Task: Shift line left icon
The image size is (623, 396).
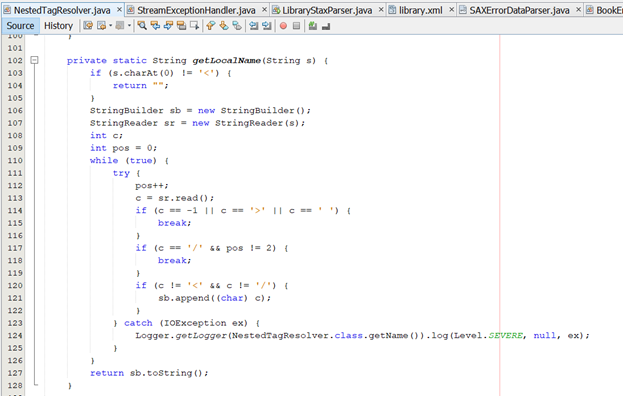Action: pos(253,26)
